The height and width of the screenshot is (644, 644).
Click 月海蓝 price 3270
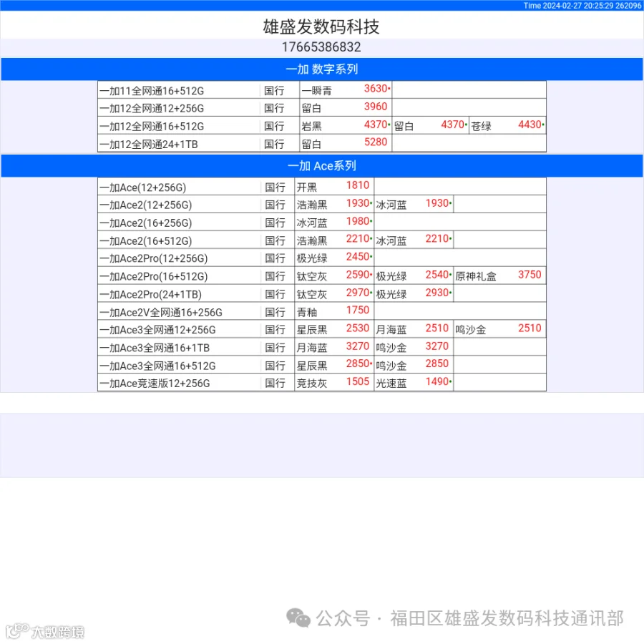(357, 346)
